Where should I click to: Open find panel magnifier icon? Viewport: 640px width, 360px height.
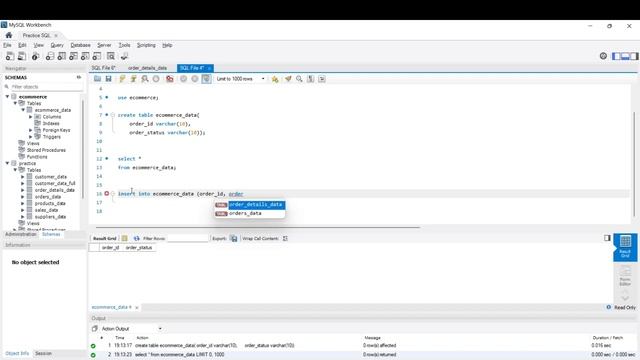pos(299,79)
